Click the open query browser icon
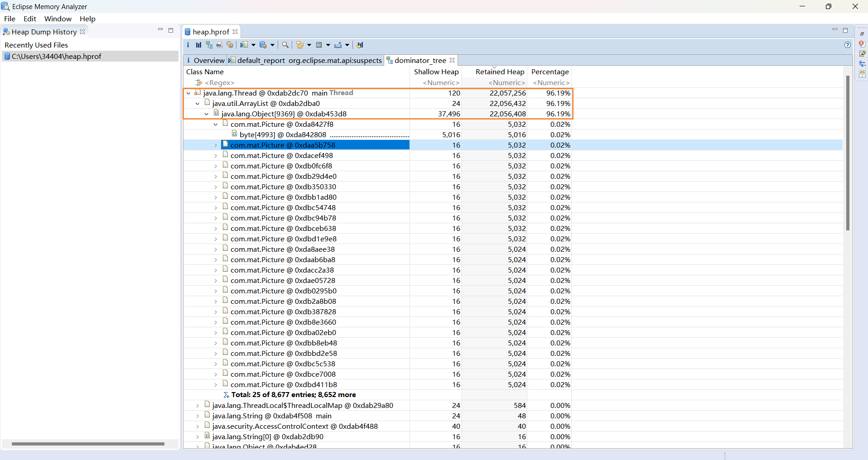Screen dimensions: 868x460 pos(263,45)
